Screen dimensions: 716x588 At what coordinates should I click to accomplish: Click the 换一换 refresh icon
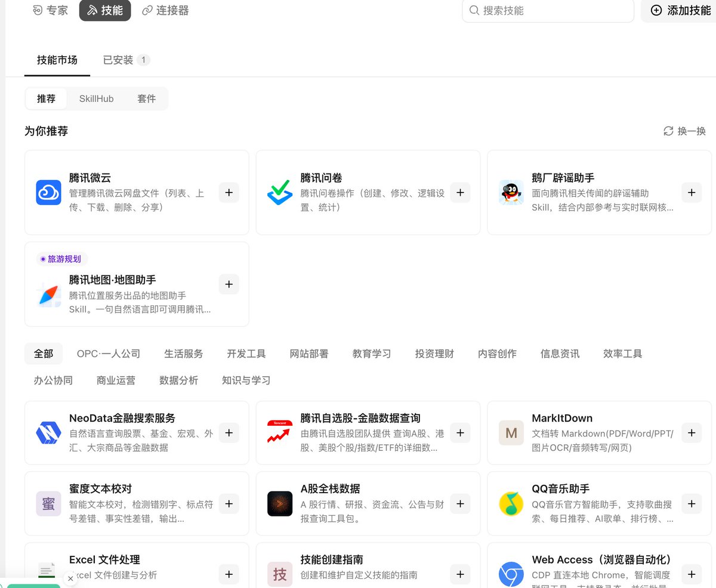click(669, 131)
